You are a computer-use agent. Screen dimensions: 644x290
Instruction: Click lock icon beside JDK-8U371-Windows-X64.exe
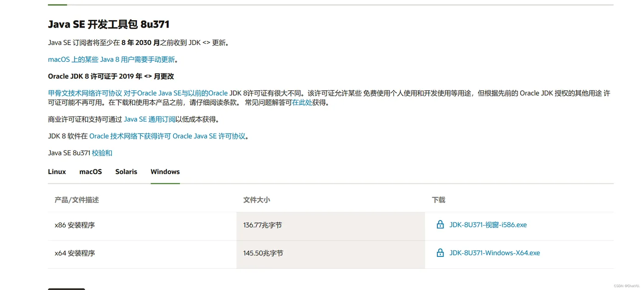(440, 253)
